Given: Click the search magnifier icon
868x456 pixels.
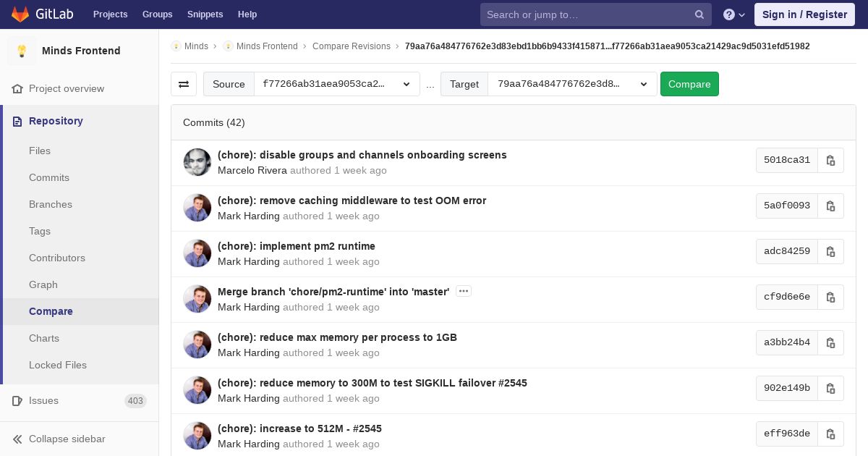Looking at the screenshot, I should [699, 14].
